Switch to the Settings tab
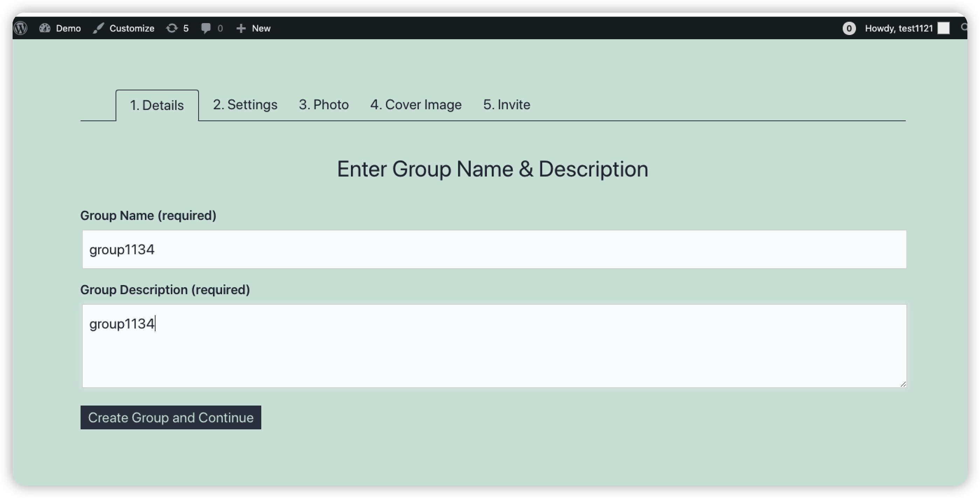Viewport: 980px width, 498px height. (245, 105)
